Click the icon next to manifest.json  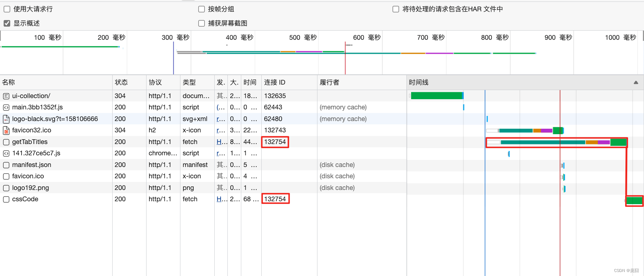pos(6,165)
